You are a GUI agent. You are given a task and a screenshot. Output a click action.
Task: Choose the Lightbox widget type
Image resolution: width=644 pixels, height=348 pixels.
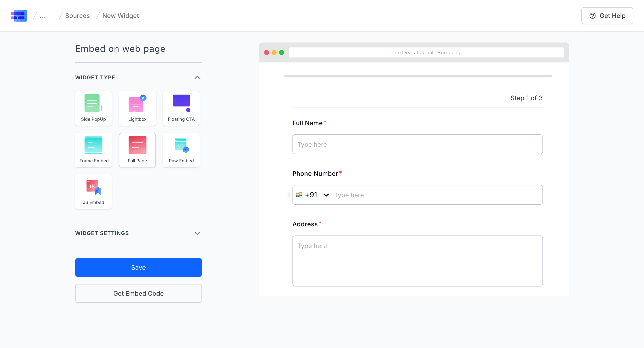138,108
